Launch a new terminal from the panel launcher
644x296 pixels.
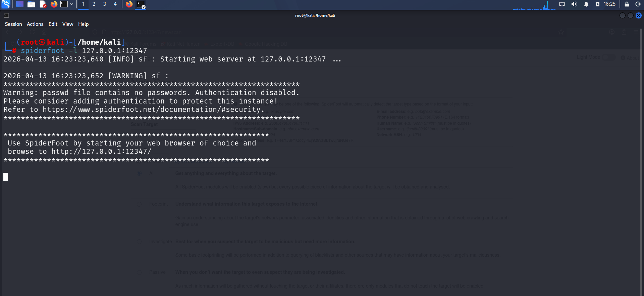pos(64,4)
